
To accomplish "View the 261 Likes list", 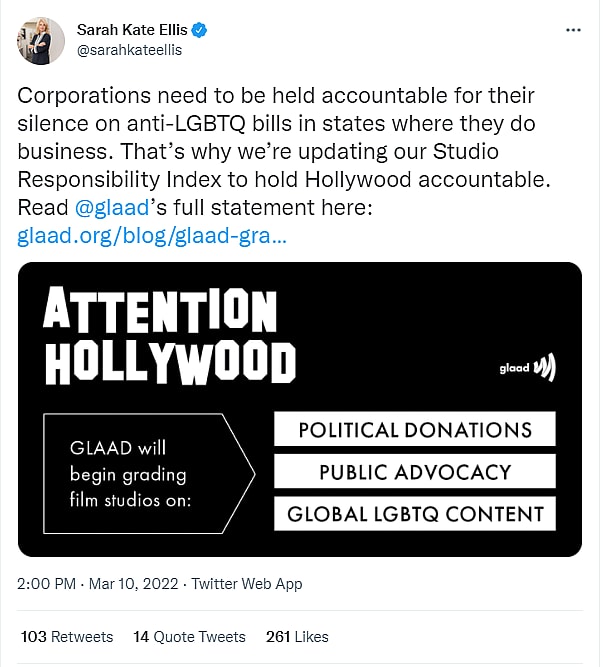I will pos(297,637).
